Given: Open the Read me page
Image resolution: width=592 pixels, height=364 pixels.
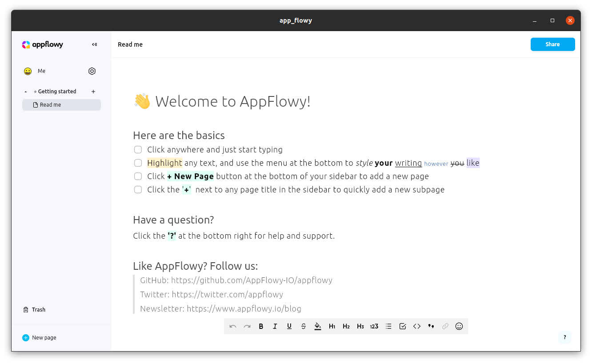Looking at the screenshot, I should (51, 104).
